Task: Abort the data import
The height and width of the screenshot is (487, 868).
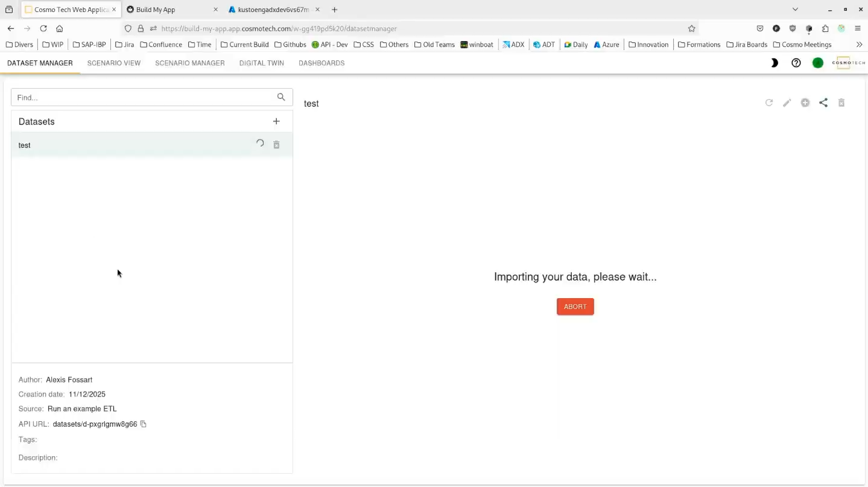Action: 575,306
